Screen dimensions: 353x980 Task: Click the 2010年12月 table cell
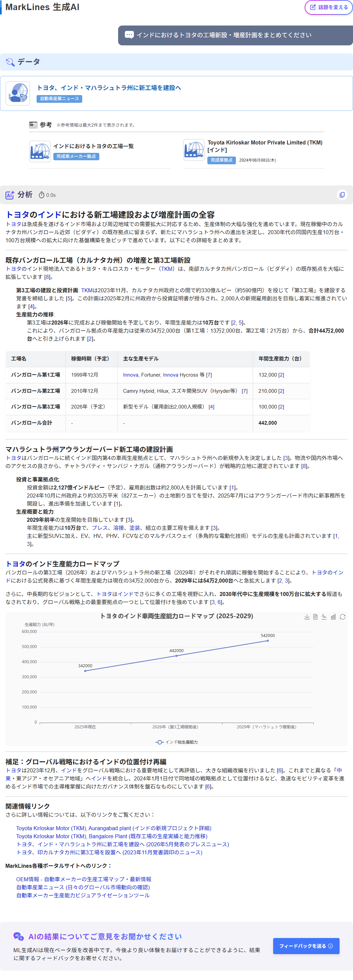tap(92, 391)
